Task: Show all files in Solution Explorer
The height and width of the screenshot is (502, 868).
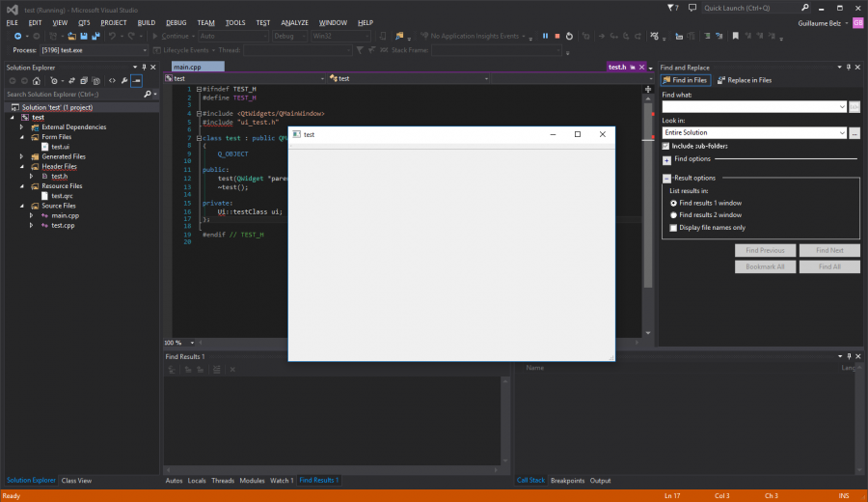Action: click(x=95, y=81)
